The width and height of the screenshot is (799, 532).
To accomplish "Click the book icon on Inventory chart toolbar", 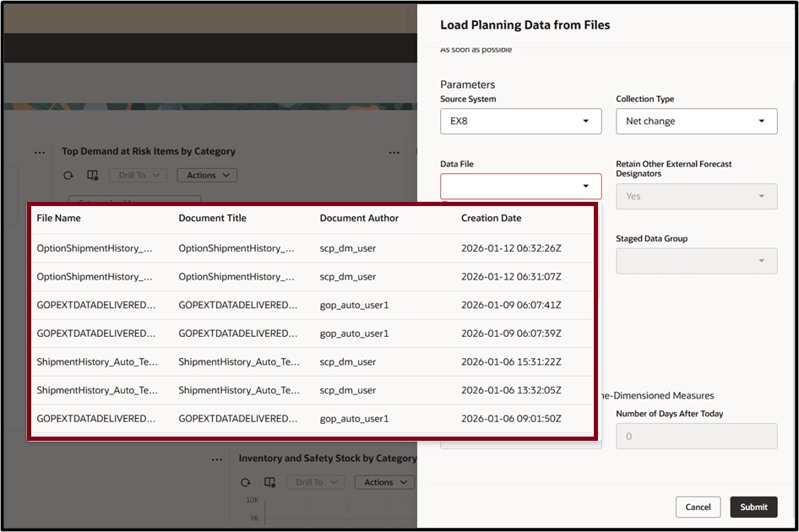I will pyautogui.click(x=270, y=481).
